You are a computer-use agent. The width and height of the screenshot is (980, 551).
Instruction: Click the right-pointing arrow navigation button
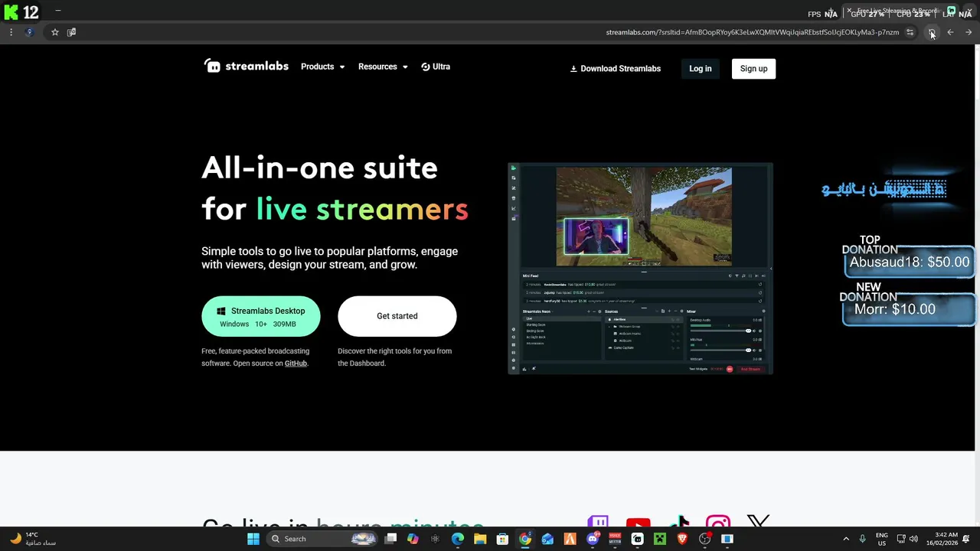[969, 32]
